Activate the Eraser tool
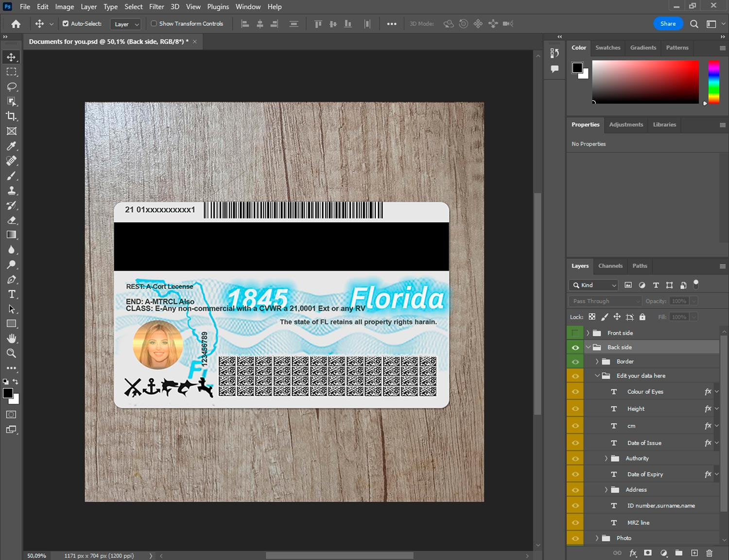This screenshot has height=560, width=729. (12, 220)
